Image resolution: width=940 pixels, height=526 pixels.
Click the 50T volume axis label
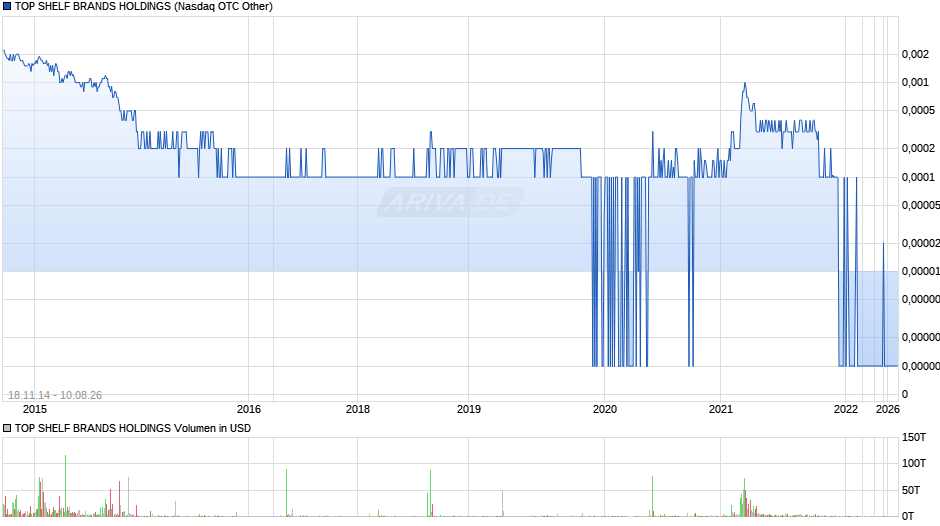[x=911, y=490]
